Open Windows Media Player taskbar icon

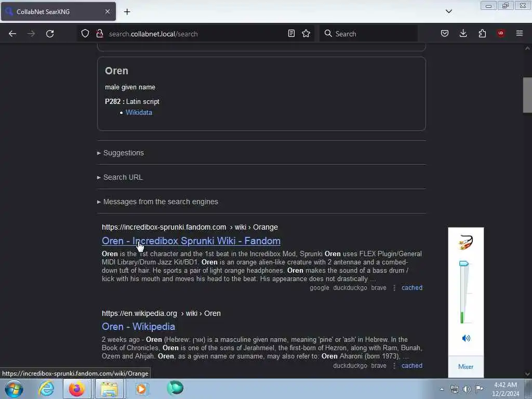click(141, 389)
